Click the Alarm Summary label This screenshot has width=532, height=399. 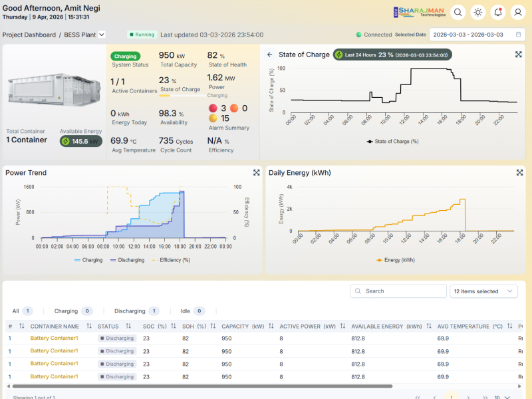(x=229, y=128)
